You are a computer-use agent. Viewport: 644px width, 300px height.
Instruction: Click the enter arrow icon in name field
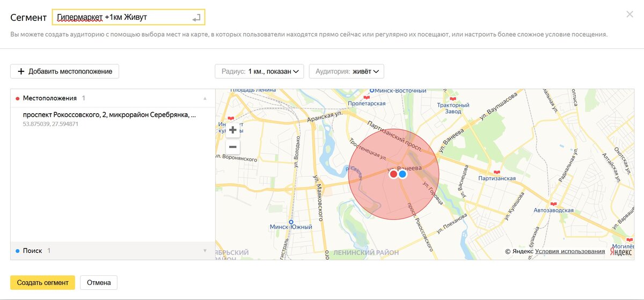pos(196,18)
